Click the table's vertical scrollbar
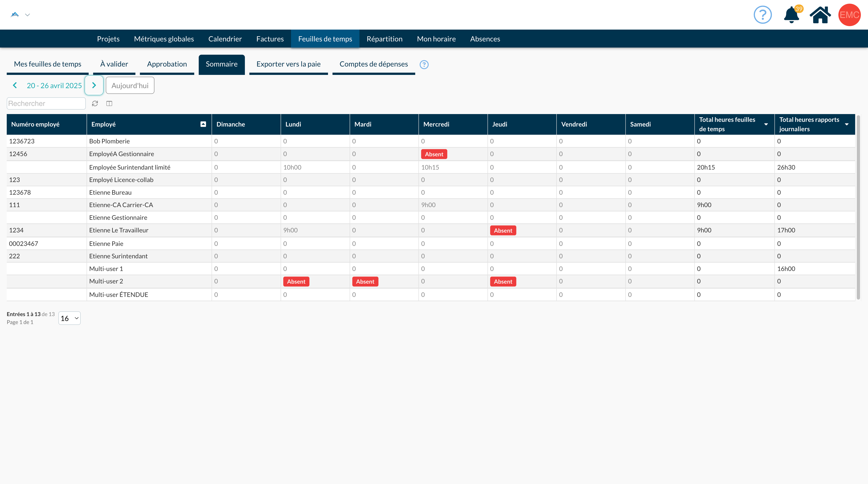This screenshot has width=868, height=484. coord(859,207)
